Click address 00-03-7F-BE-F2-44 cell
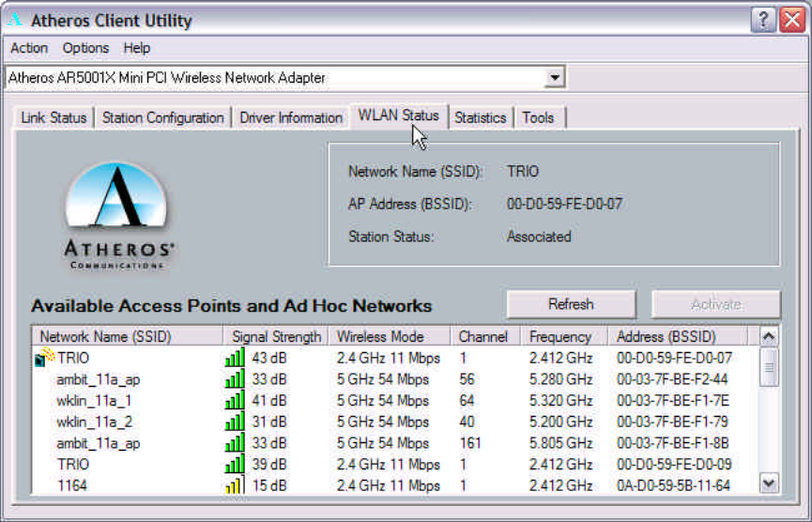The height and width of the screenshot is (522, 812). [x=672, y=379]
